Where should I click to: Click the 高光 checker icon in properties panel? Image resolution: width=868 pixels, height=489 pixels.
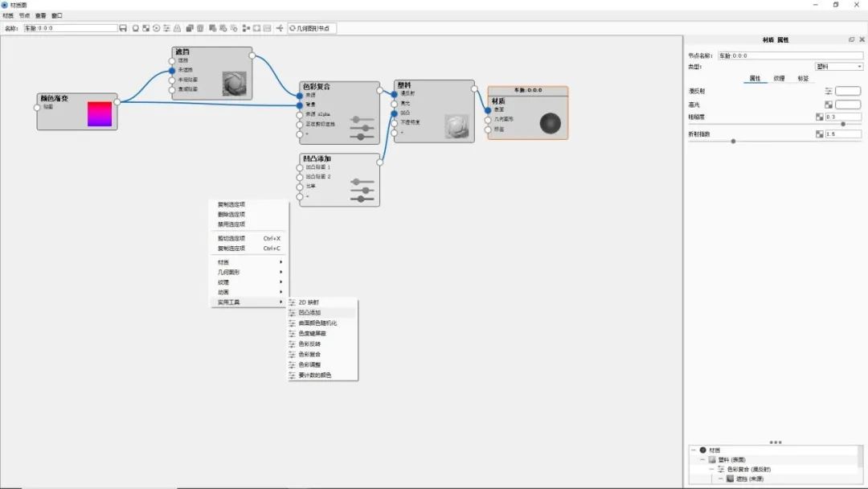pyautogui.click(x=828, y=105)
